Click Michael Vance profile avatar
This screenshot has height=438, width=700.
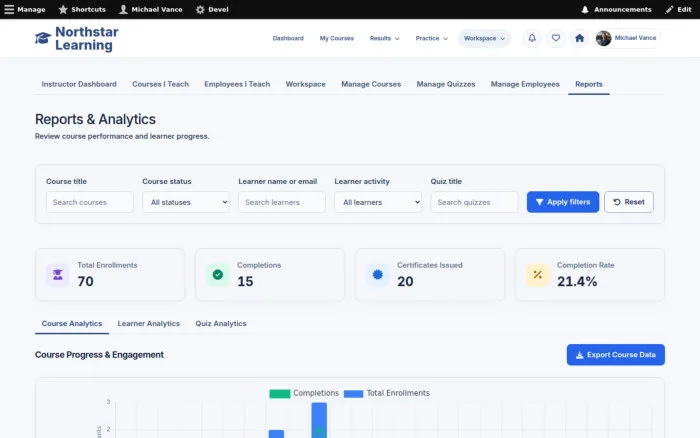point(604,38)
